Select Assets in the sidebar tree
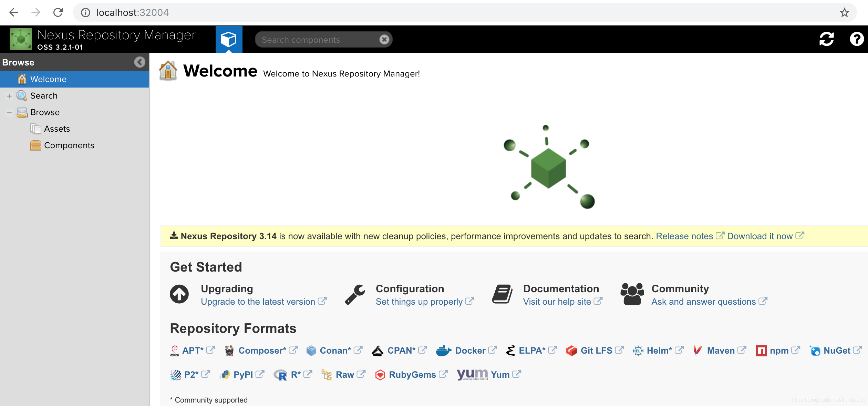This screenshot has width=868, height=406. click(x=57, y=129)
